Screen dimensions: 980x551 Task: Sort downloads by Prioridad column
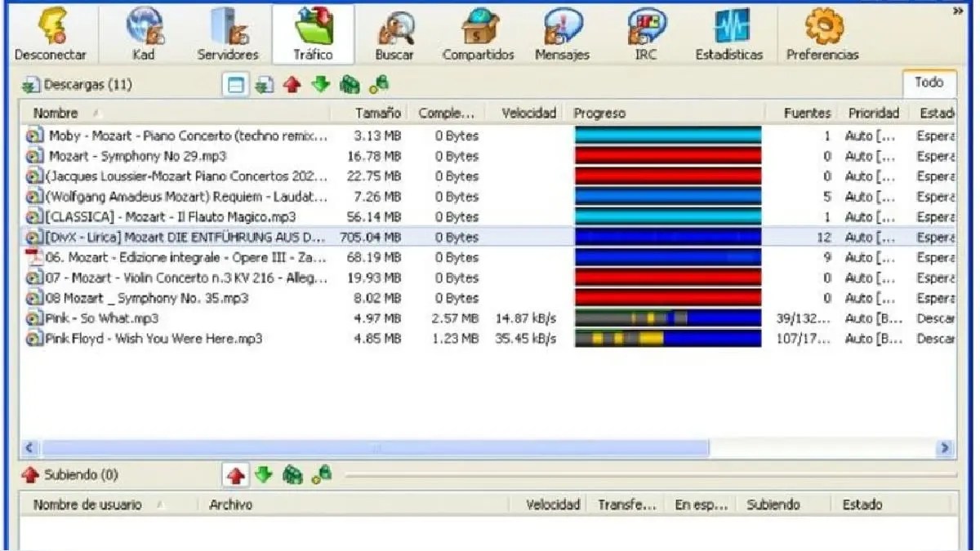pyautogui.click(x=872, y=113)
